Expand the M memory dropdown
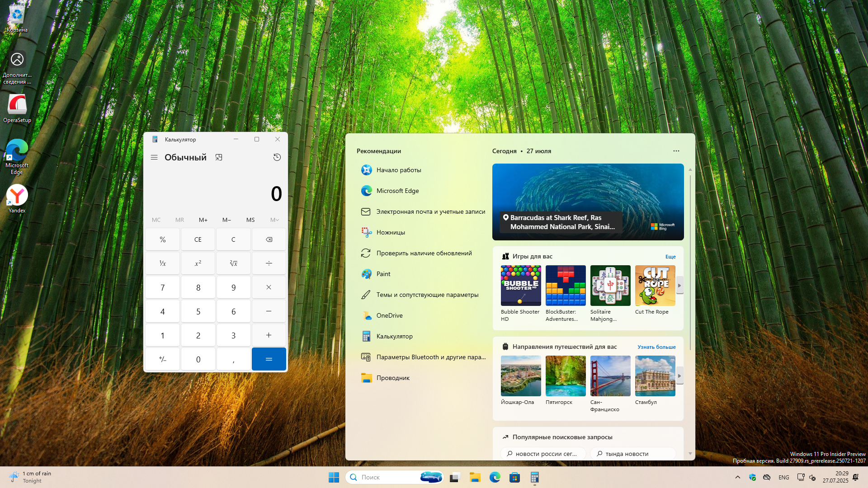 click(274, 220)
